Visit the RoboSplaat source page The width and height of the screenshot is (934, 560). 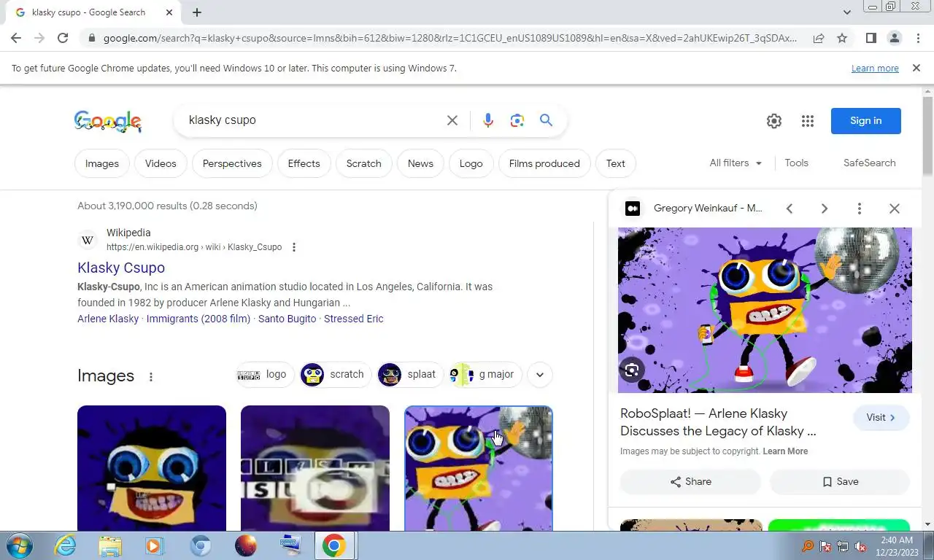(881, 418)
